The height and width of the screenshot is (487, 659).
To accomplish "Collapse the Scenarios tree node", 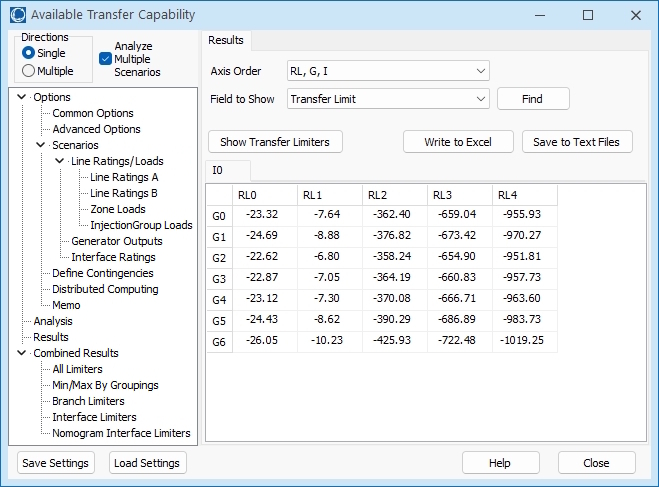I will (41, 145).
